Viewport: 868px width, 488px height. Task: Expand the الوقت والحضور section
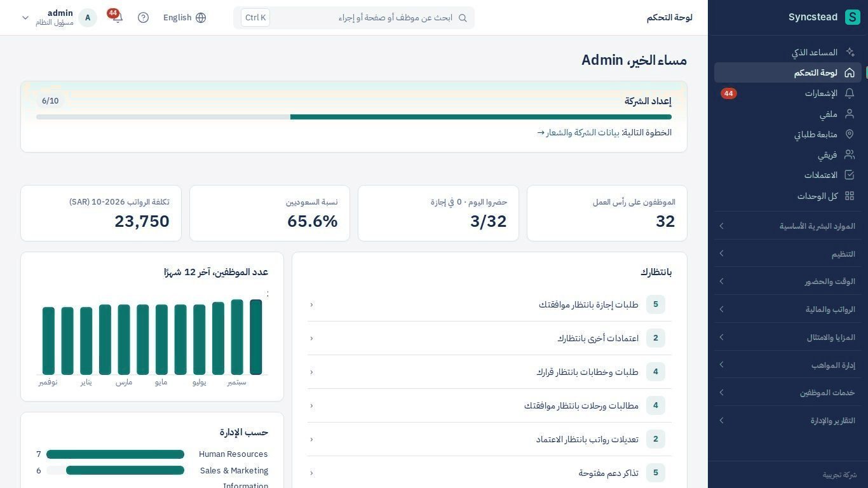pos(788,281)
